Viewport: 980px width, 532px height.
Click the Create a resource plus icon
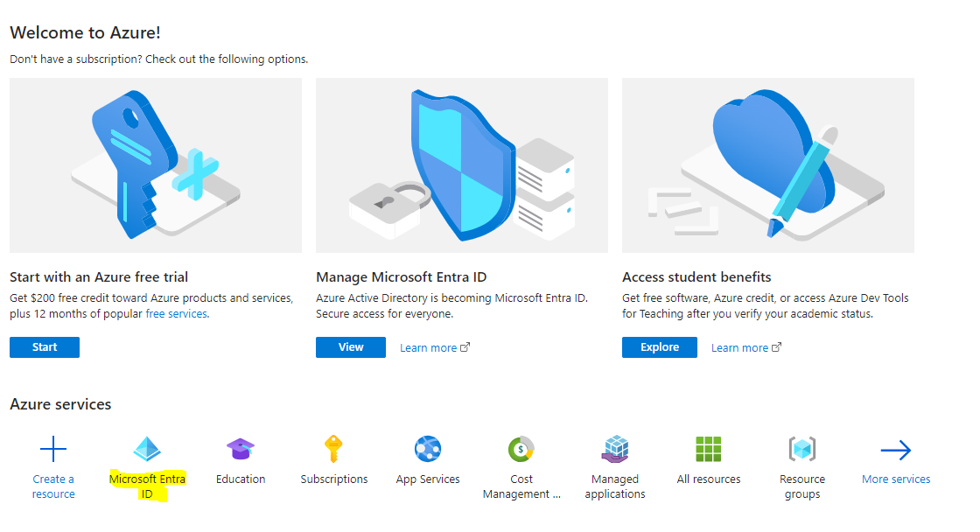pyautogui.click(x=53, y=450)
